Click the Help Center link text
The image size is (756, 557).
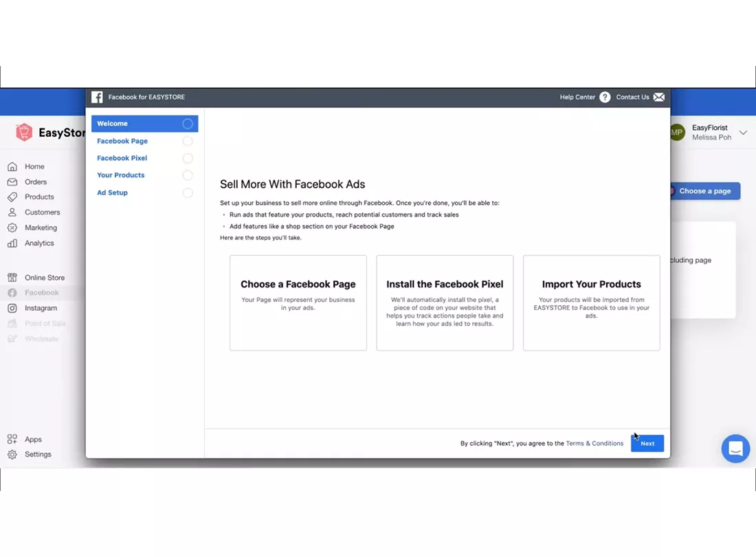coord(577,97)
